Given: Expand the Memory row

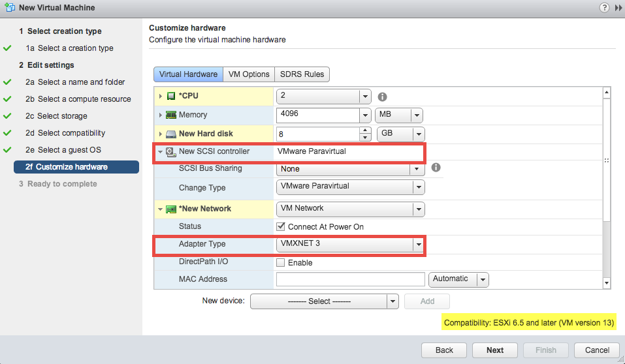Looking at the screenshot, I should point(160,115).
